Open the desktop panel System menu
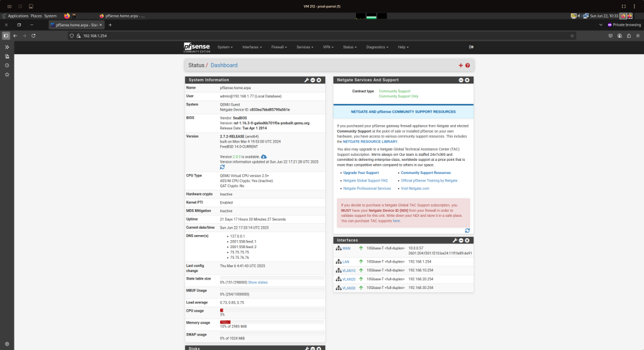Viewport: 644px width, 350px height. [x=50, y=16]
